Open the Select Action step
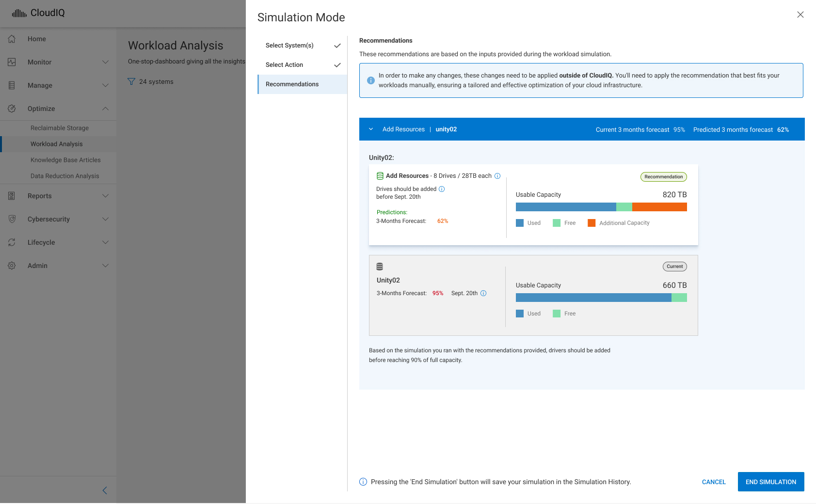Image resolution: width=816 pixels, height=504 pixels. tap(303, 65)
